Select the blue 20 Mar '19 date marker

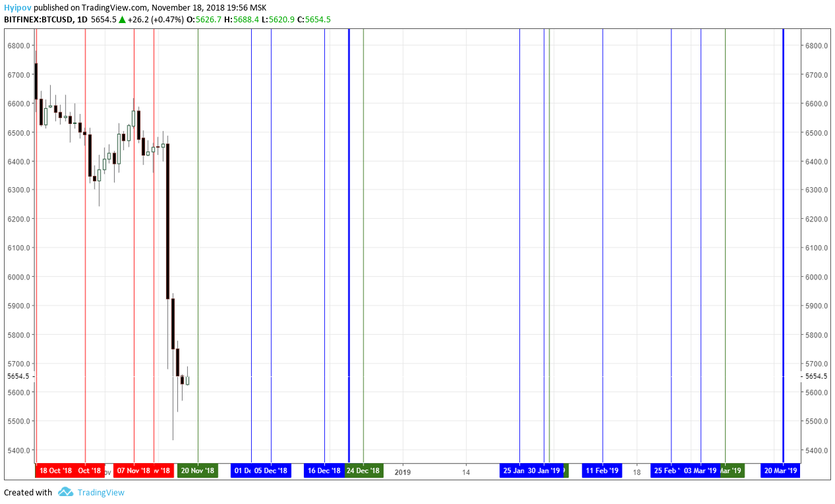(x=780, y=471)
